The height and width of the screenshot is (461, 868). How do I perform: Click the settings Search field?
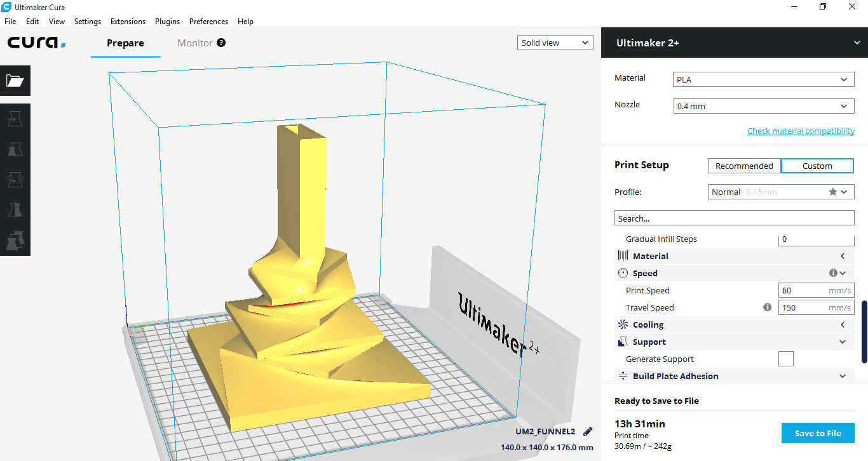[x=735, y=218]
